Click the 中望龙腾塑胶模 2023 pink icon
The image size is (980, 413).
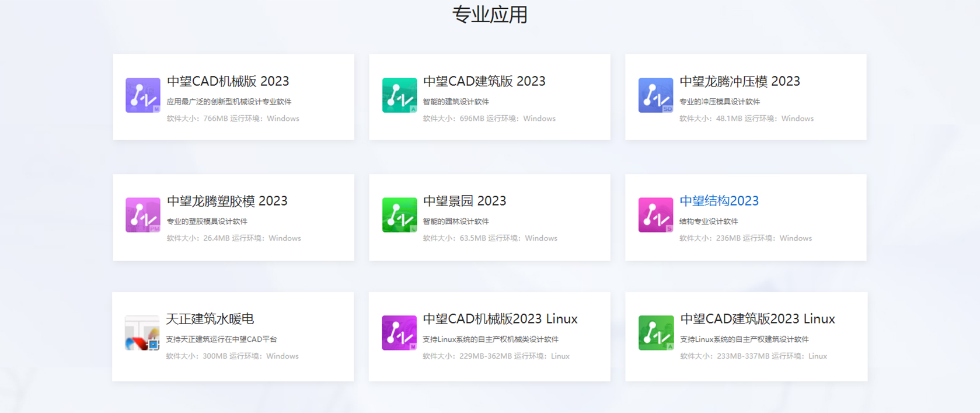142,215
